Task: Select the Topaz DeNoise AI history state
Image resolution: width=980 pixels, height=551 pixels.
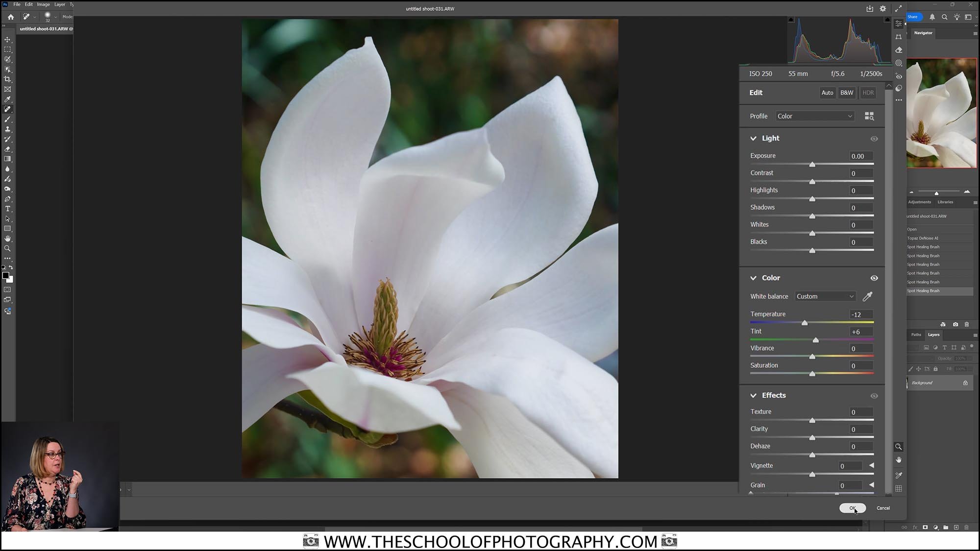Action: coord(923,238)
